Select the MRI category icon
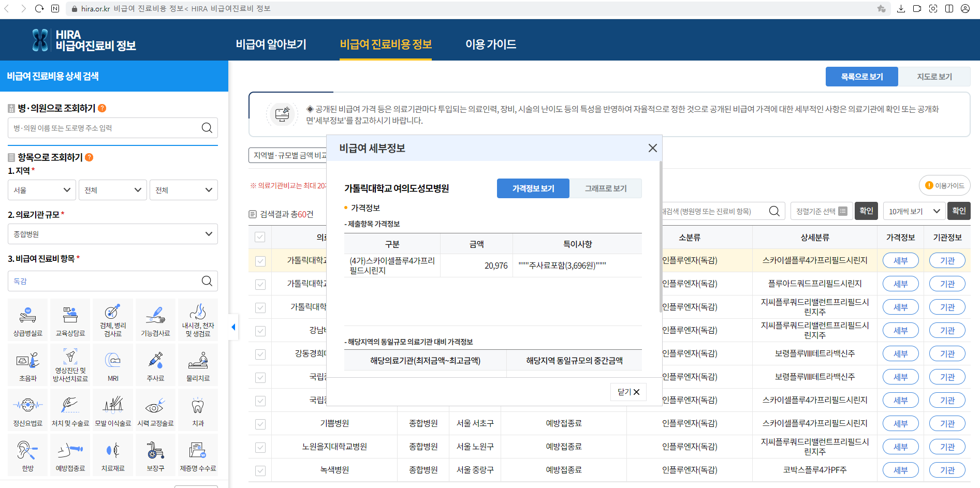The image size is (980, 488). (x=113, y=365)
